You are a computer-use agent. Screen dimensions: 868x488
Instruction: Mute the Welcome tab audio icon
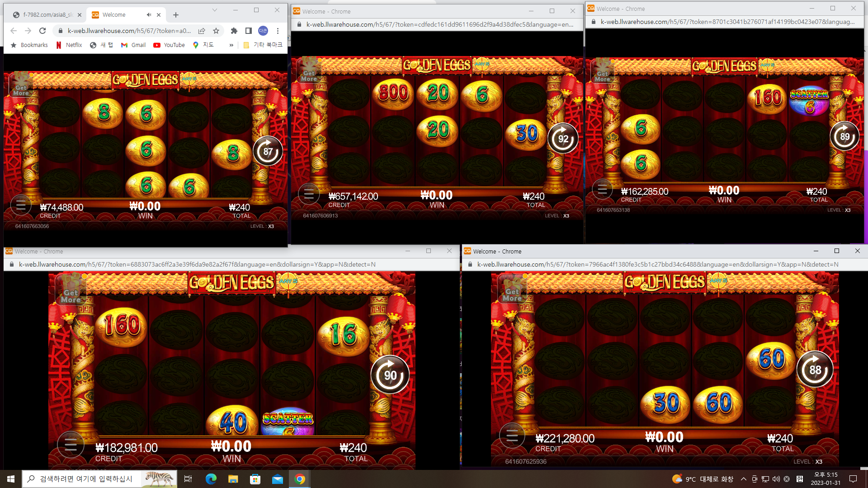pyautogui.click(x=149, y=15)
